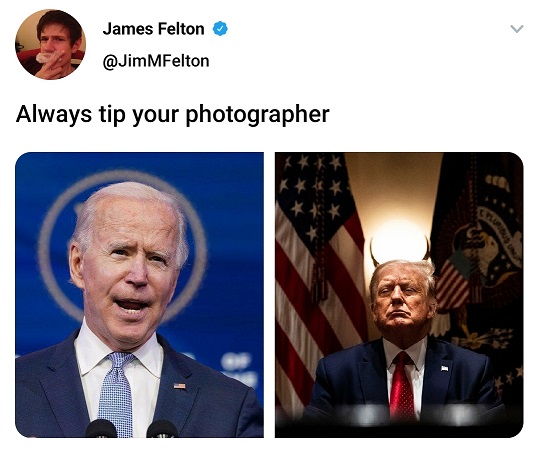Click the stars on the American flag
Screen dimensions: 539x450
pyautogui.click(x=311, y=196)
